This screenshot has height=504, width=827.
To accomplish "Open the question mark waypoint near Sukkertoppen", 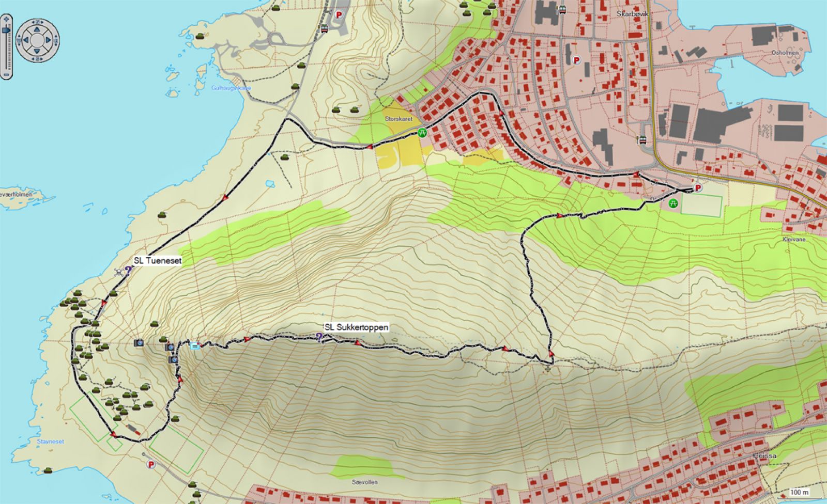I will pyautogui.click(x=319, y=338).
